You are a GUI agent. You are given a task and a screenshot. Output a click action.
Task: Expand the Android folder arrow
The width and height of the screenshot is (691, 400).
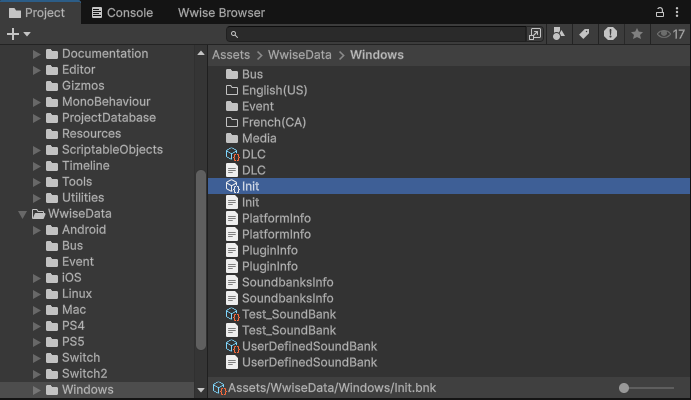(37, 230)
